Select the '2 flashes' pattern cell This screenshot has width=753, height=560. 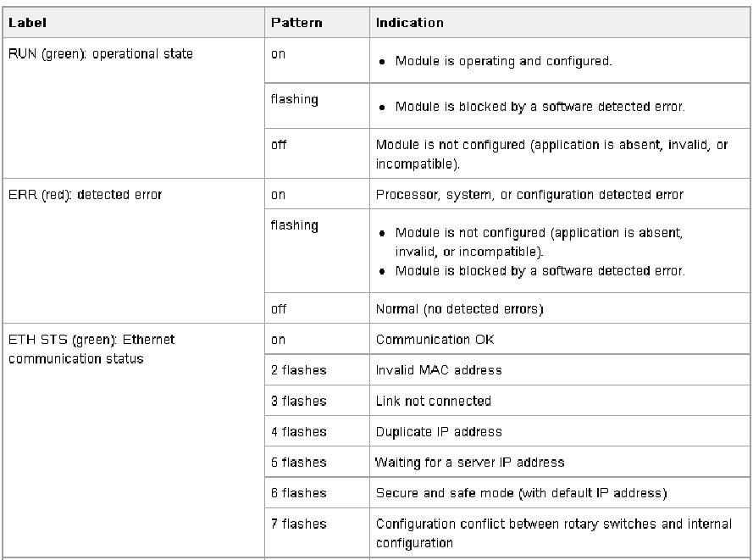(317, 370)
